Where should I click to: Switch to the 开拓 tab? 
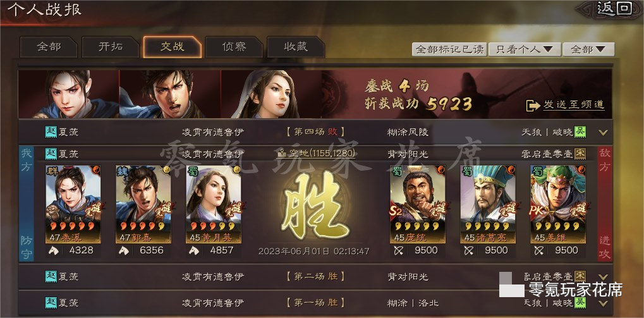click(x=111, y=47)
